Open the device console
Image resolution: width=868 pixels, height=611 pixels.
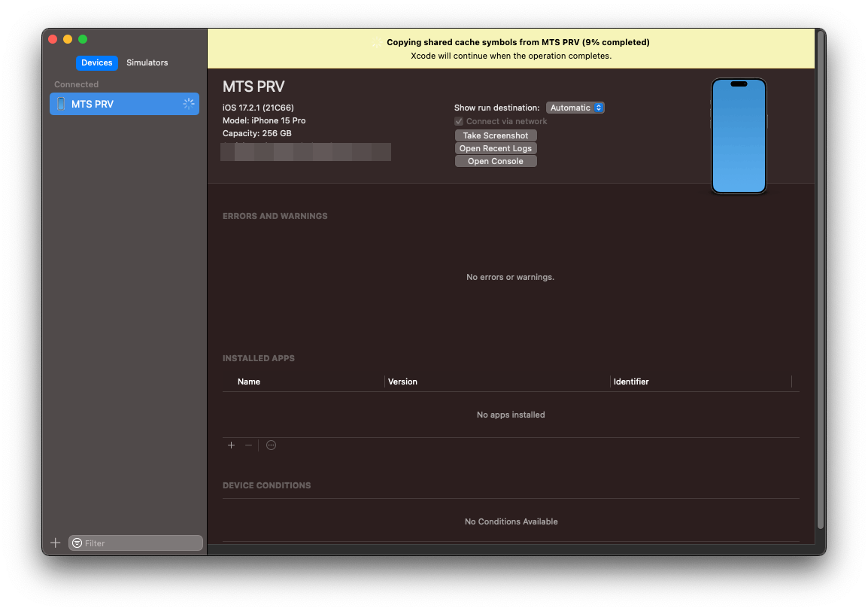(x=496, y=160)
